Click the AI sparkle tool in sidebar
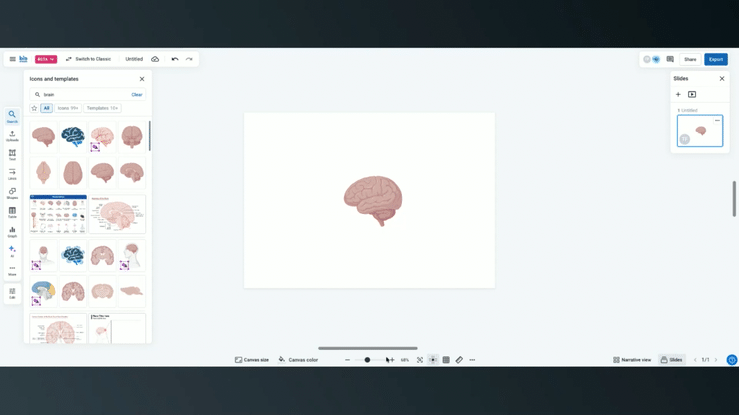 click(x=12, y=250)
